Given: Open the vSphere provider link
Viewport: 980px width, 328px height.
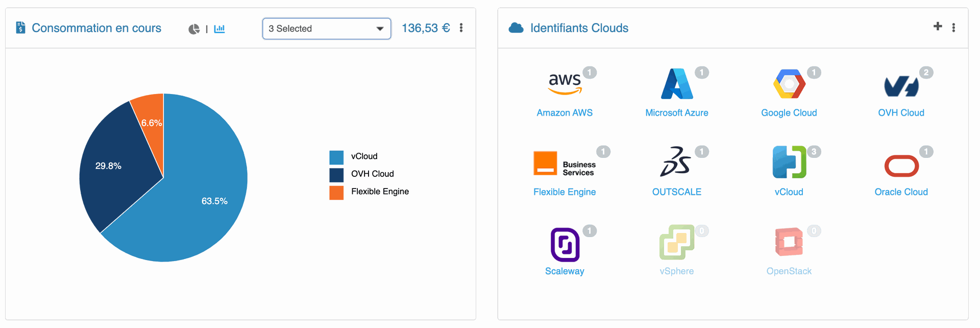Looking at the screenshot, I should pos(677,271).
